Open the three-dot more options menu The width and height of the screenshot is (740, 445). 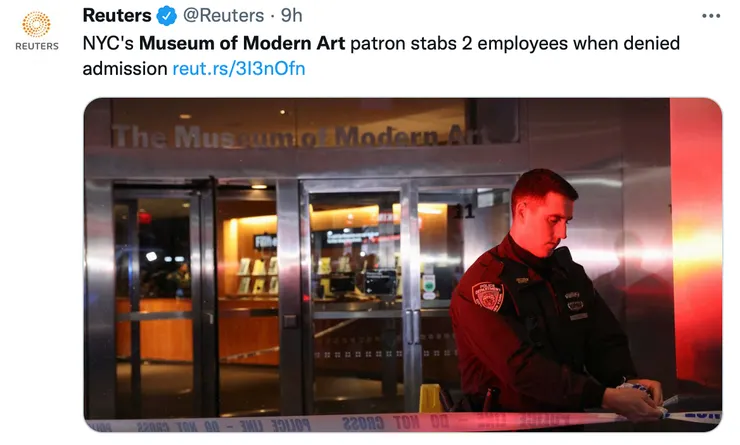tap(711, 16)
